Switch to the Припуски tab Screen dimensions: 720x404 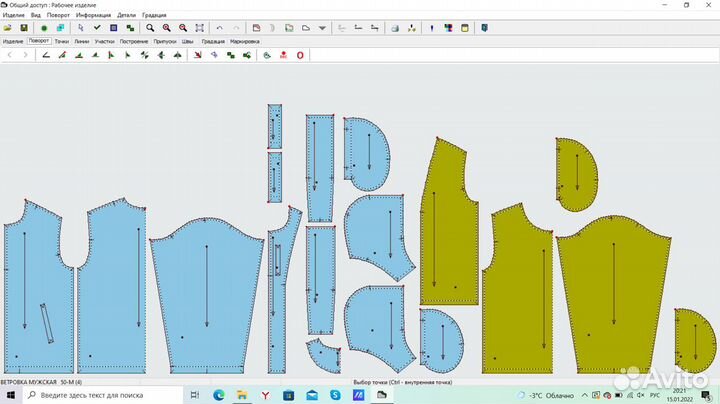pos(165,41)
